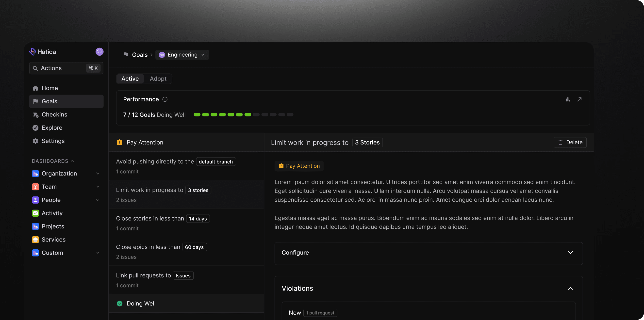Expand the Organization dashboards chevron
Screen dimensions: 644x320
98,174
